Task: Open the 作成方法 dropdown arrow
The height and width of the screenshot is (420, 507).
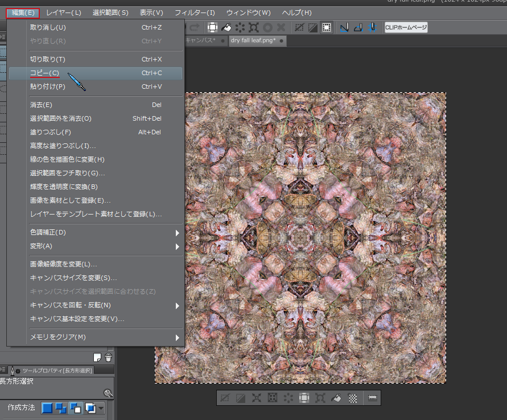Action: point(101,408)
